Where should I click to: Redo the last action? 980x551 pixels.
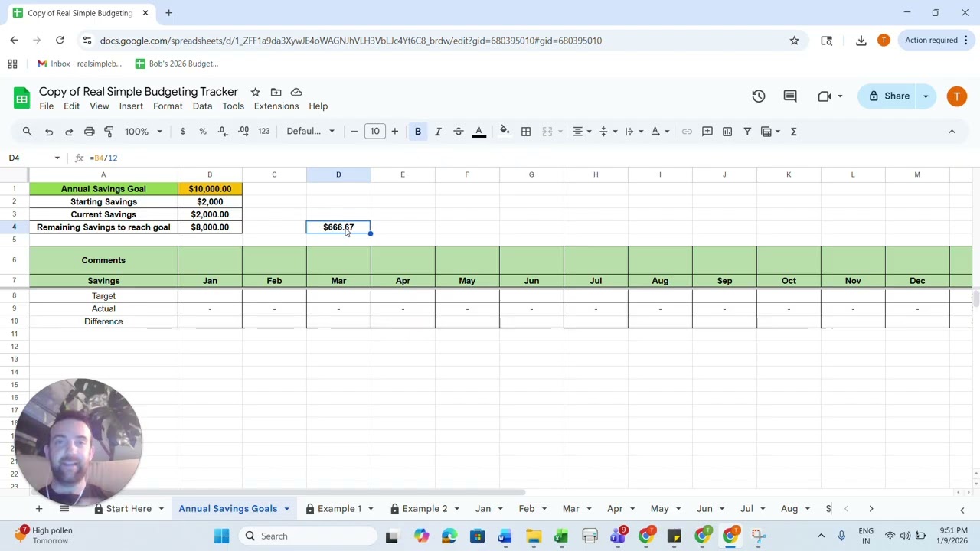[x=69, y=132]
